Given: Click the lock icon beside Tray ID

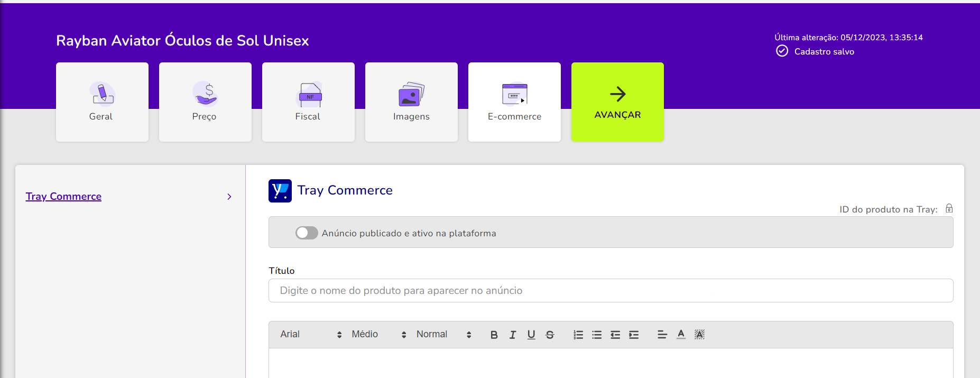Looking at the screenshot, I should (x=949, y=208).
